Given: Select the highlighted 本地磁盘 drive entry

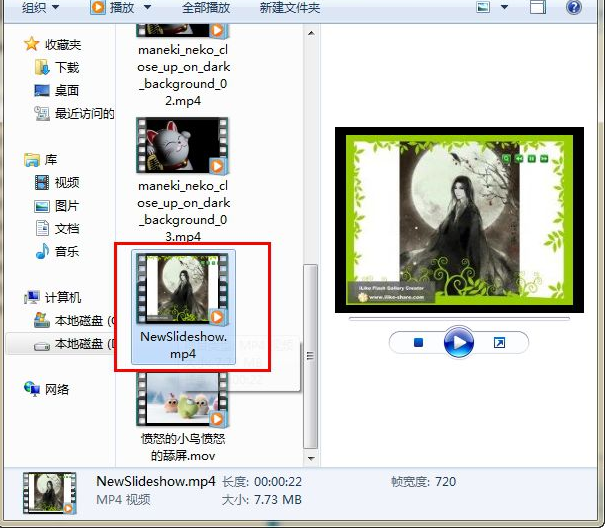Looking at the screenshot, I should pos(61,344).
